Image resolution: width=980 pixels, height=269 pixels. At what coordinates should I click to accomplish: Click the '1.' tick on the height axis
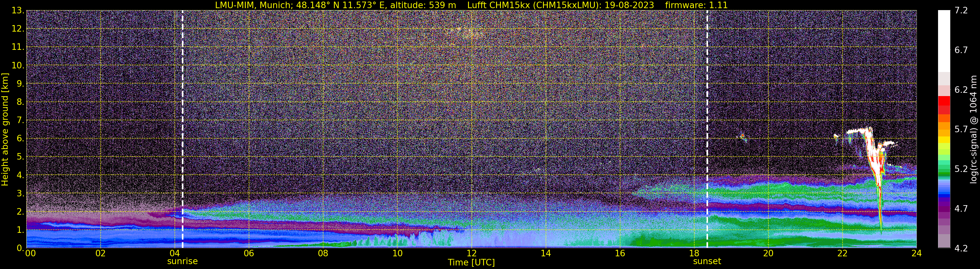pos(20,230)
